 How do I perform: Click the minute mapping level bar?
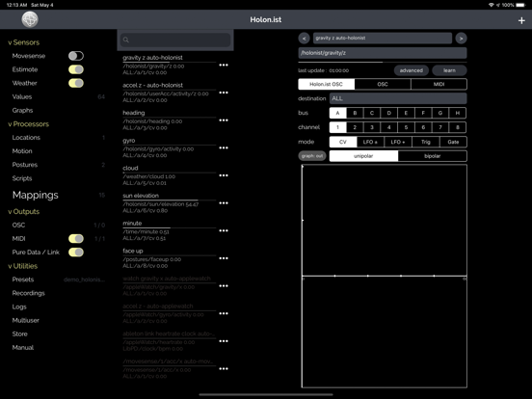[x=170, y=228]
